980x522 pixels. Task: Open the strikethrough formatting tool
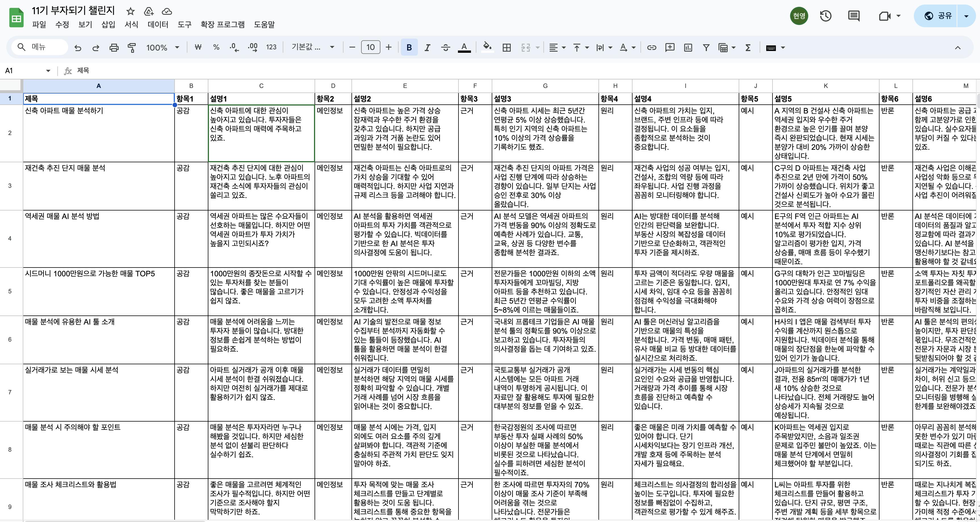click(x=445, y=48)
